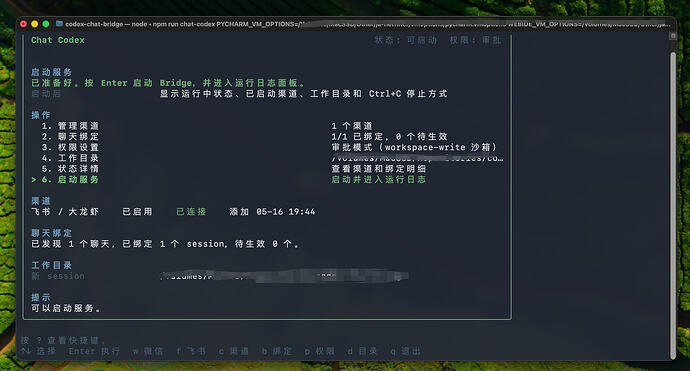690x371 pixels.
Task: Click the 1 个渠道 value
Action: (x=352, y=126)
